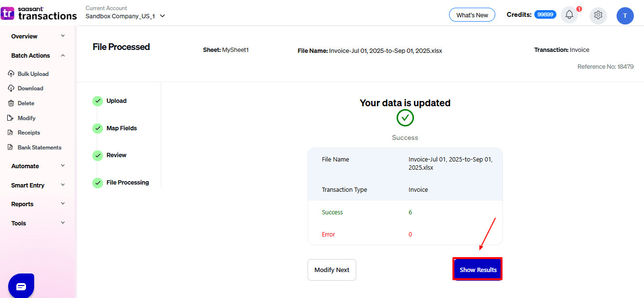This screenshot has height=298, width=644.
Task: Click the Show Results button
Action: click(477, 270)
